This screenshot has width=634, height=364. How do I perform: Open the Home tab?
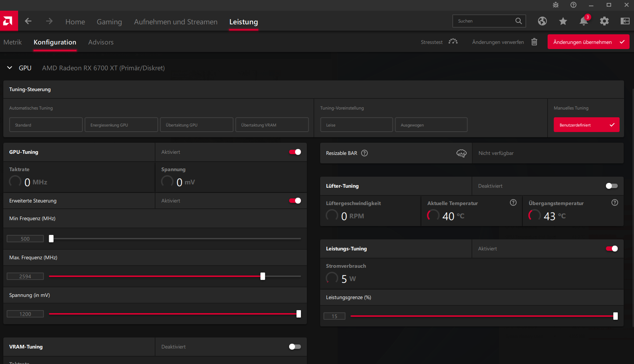point(75,22)
